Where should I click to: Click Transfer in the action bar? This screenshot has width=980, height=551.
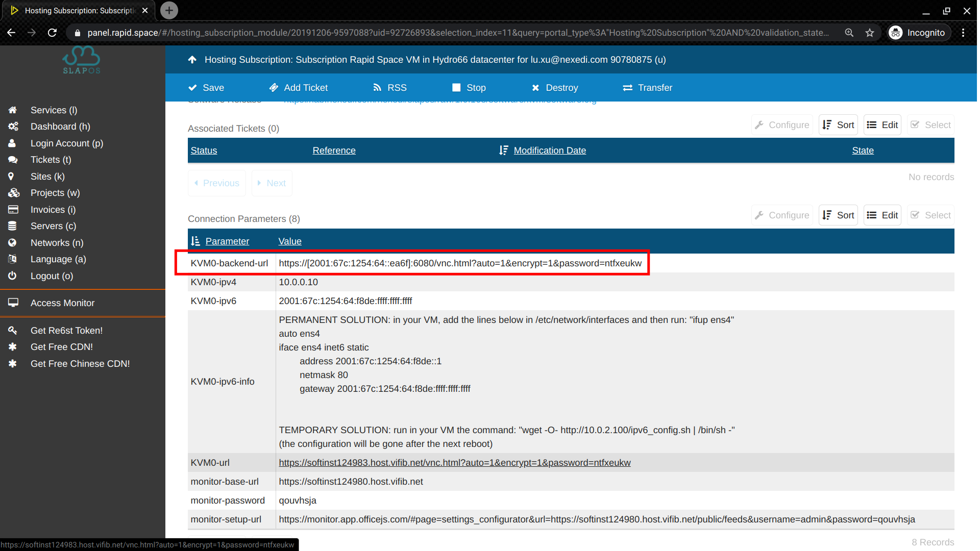click(x=648, y=88)
